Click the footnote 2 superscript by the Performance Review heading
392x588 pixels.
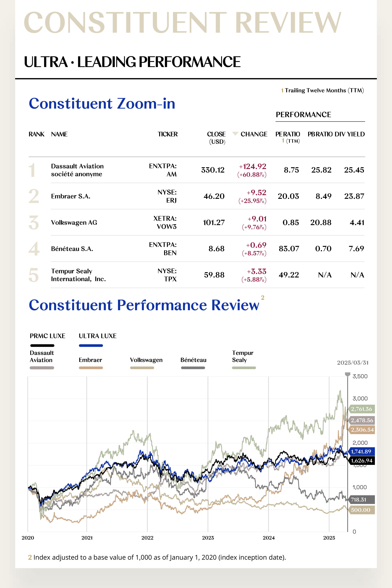(x=263, y=298)
